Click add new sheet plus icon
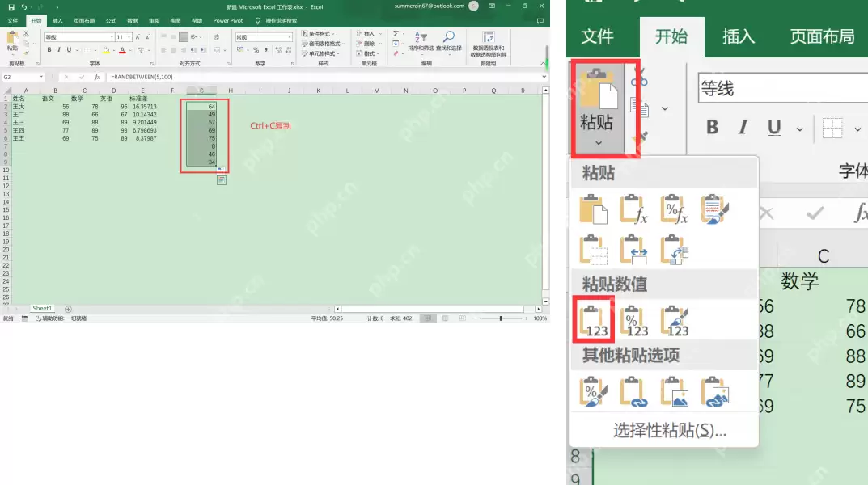 (68, 309)
